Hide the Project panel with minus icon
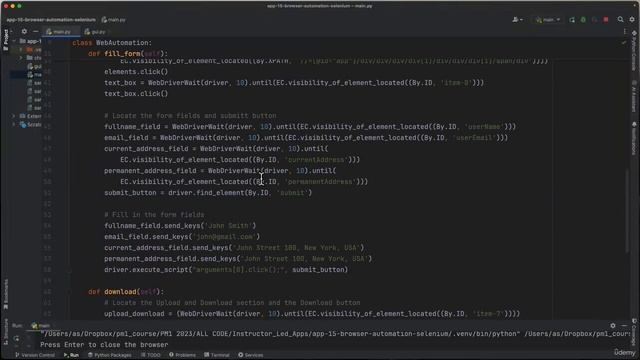The width and height of the screenshot is (640, 360). pos(36,31)
